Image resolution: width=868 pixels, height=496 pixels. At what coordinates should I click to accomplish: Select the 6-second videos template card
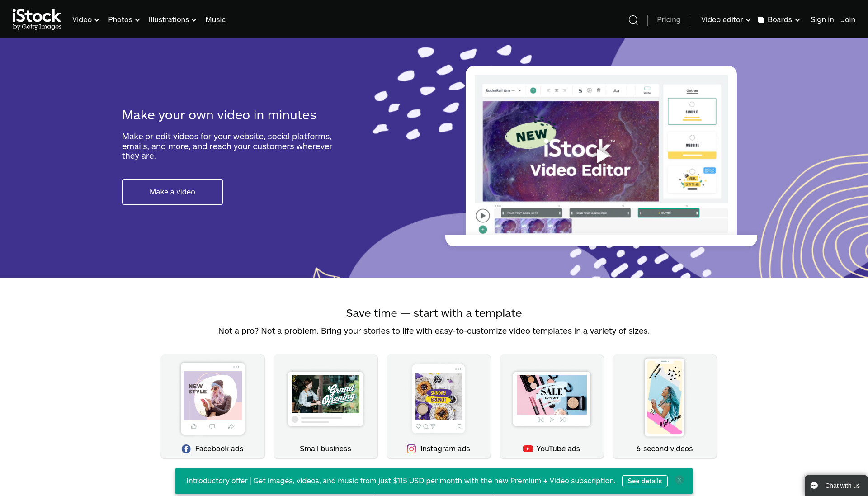[665, 406]
